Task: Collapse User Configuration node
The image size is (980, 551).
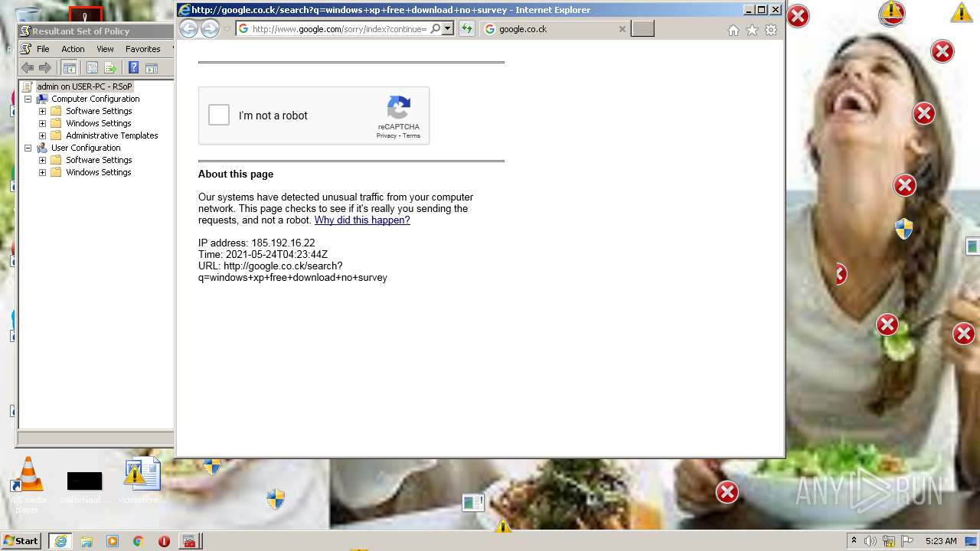Action: tap(28, 148)
